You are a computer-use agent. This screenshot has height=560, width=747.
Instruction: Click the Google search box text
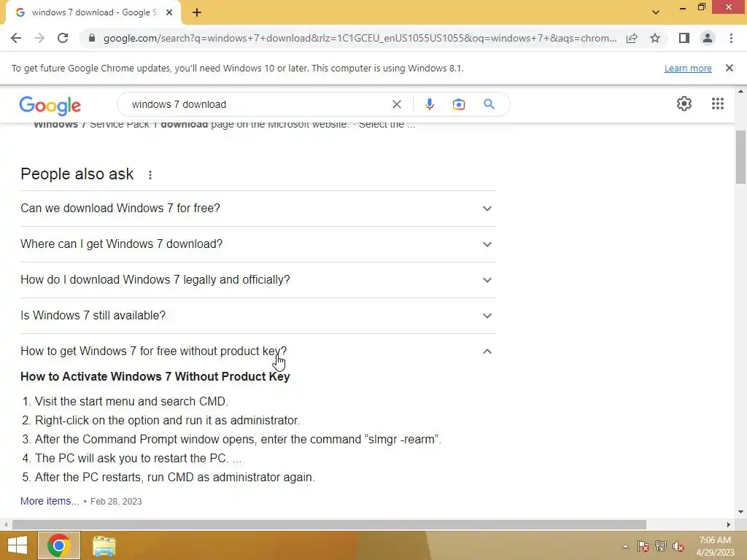click(x=179, y=104)
